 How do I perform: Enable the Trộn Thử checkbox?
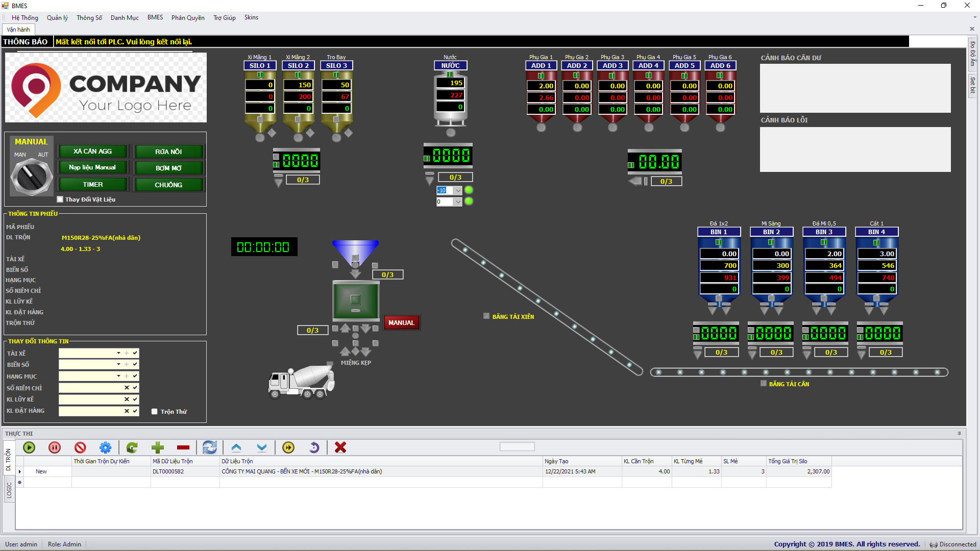pos(154,412)
